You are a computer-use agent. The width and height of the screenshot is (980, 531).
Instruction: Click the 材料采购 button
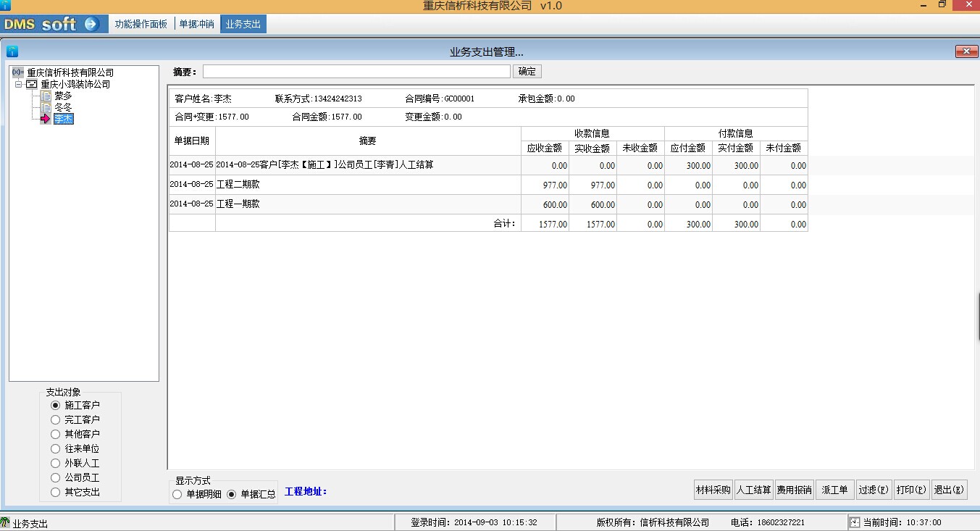click(x=713, y=490)
